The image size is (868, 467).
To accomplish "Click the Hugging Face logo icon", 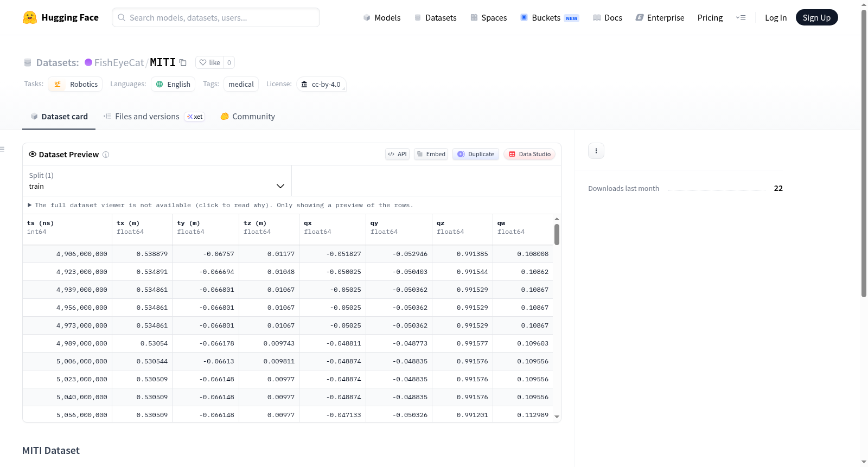I will [x=30, y=17].
